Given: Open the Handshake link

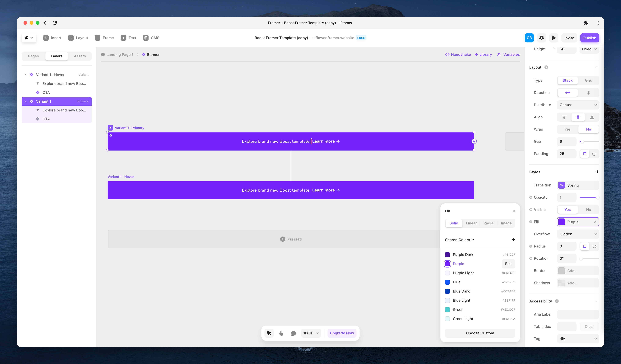Looking at the screenshot, I should coord(458,54).
